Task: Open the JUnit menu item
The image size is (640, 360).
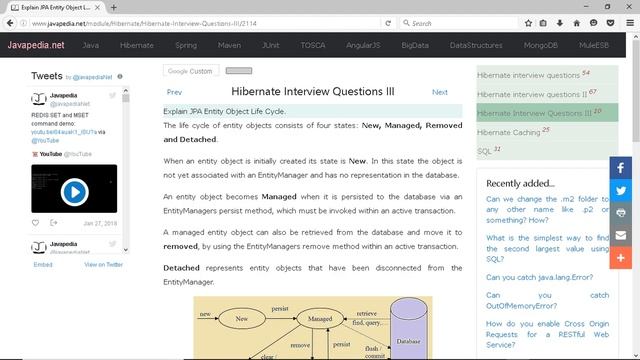Action: [271, 45]
